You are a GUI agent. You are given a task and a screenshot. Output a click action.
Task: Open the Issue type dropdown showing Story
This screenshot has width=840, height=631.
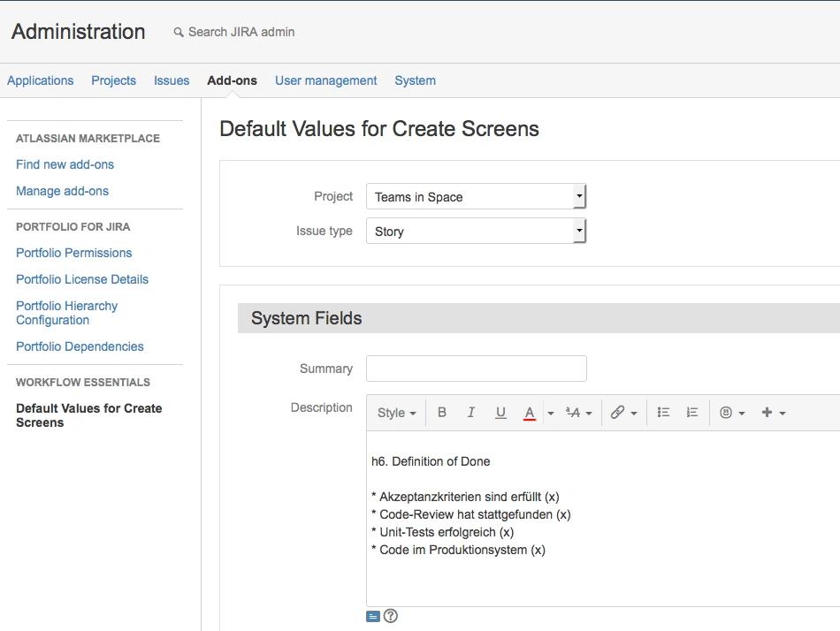click(477, 231)
